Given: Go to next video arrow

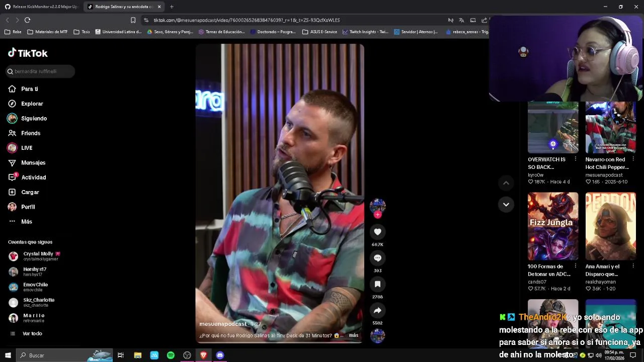Looking at the screenshot, I should point(506,205).
